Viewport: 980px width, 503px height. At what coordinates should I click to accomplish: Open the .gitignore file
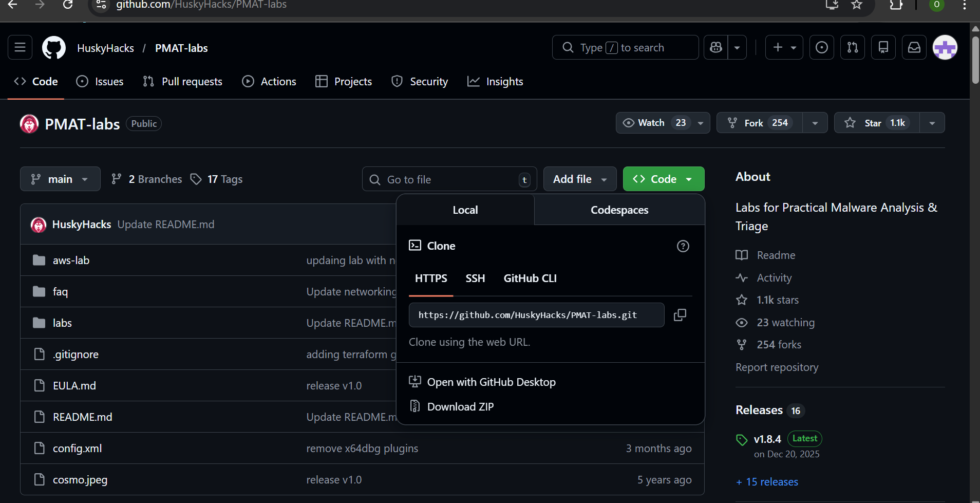click(76, 355)
